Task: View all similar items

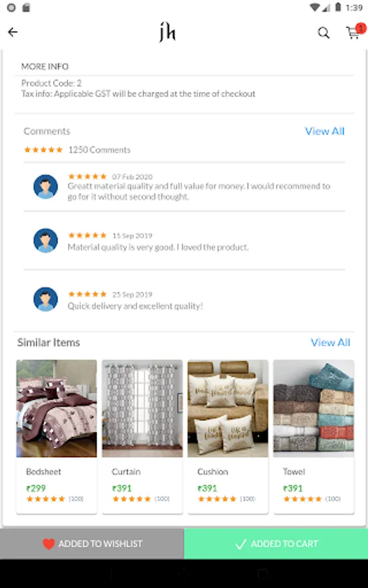Action: (330, 342)
